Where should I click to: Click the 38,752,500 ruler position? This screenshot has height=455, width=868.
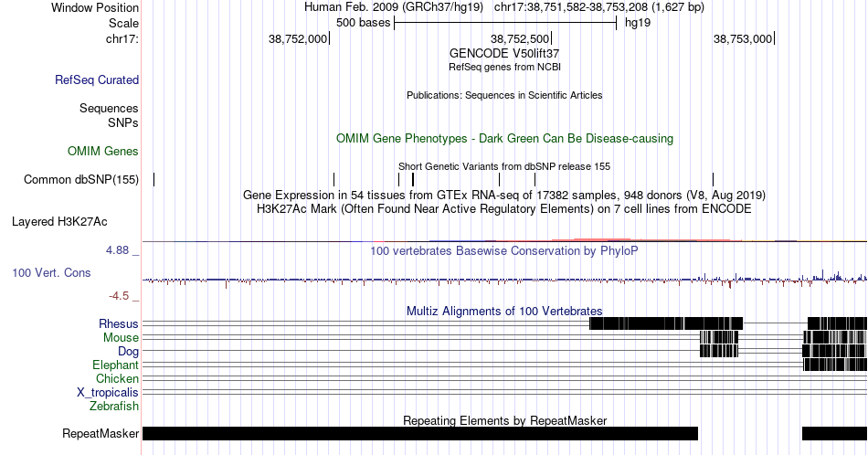[x=520, y=38]
